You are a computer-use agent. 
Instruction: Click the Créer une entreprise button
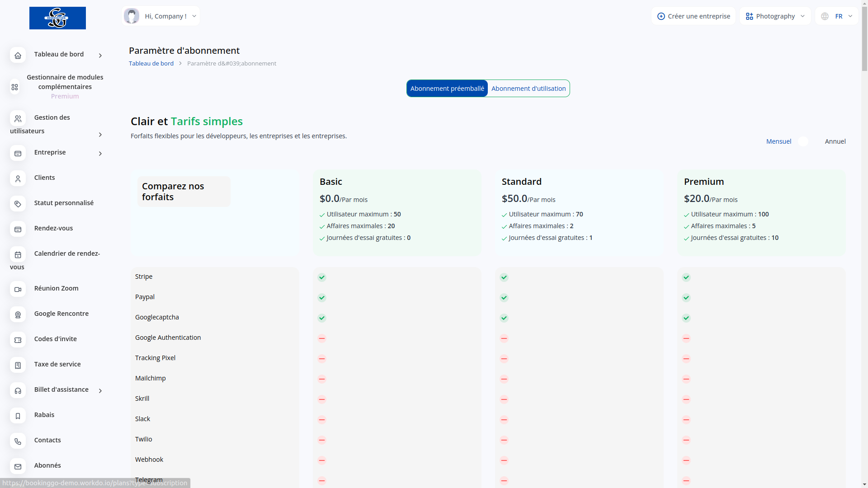coord(693,16)
